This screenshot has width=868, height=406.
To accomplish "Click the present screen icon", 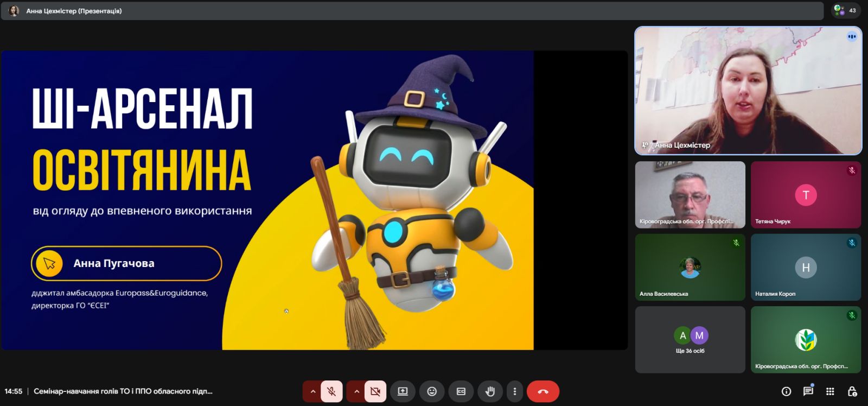I will (403, 391).
